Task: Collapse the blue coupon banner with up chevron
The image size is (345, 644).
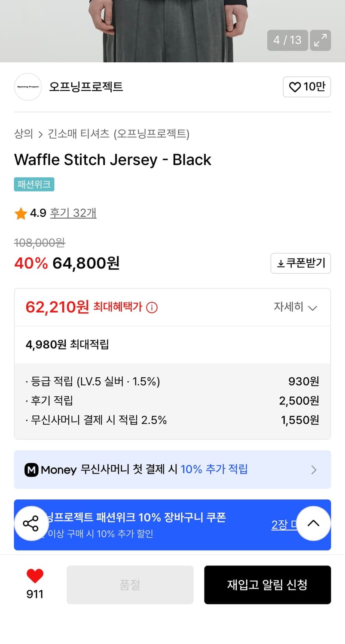Action: pos(314,523)
